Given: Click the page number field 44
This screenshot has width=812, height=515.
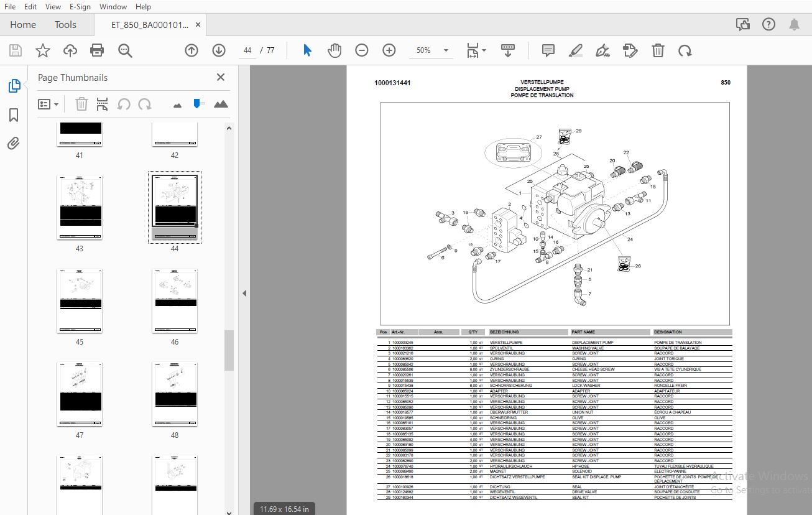Looking at the screenshot, I should click(247, 50).
